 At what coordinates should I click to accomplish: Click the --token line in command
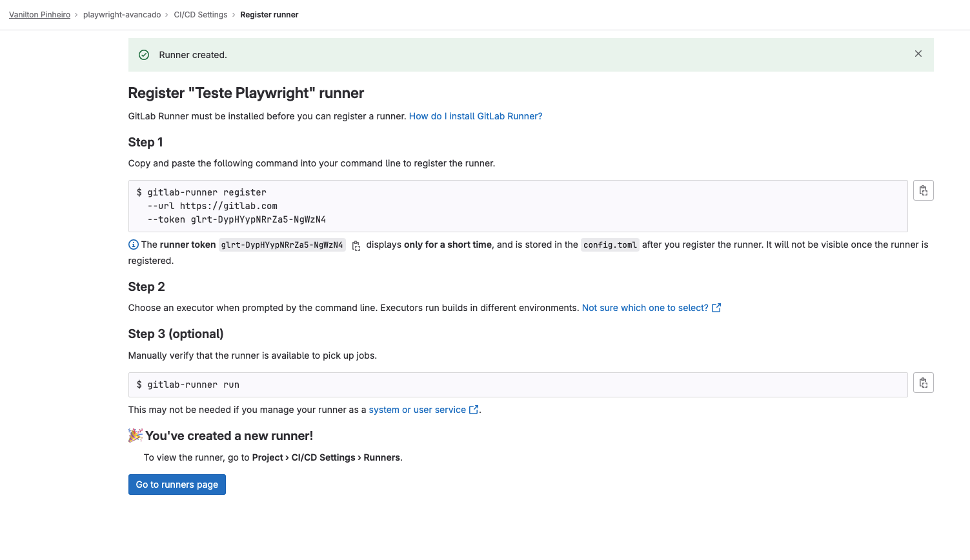[x=236, y=219]
